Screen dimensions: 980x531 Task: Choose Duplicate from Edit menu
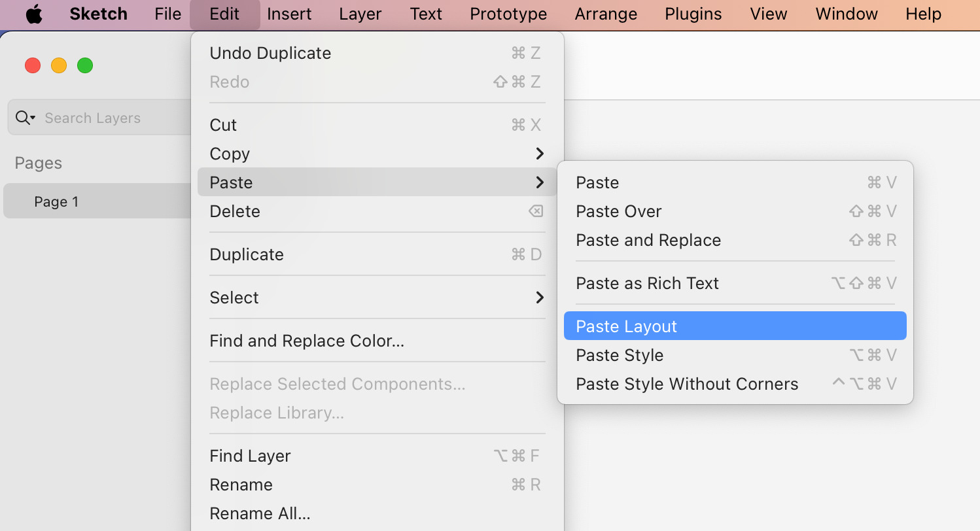pyautogui.click(x=377, y=254)
